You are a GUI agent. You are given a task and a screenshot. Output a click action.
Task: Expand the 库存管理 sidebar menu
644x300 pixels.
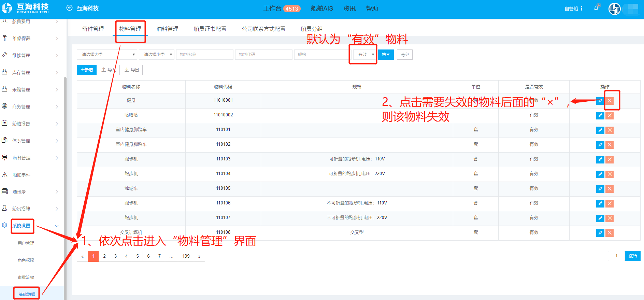click(x=57, y=72)
